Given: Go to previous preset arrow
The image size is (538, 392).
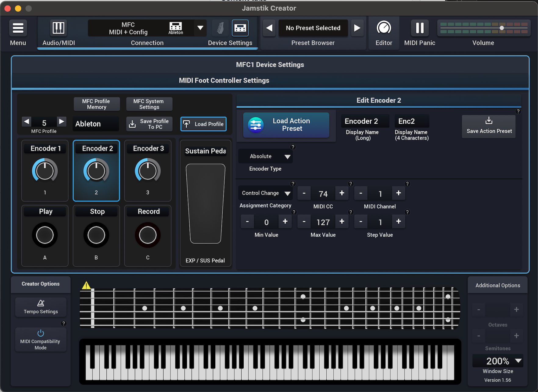Looking at the screenshot, I should tap(269, 28).
